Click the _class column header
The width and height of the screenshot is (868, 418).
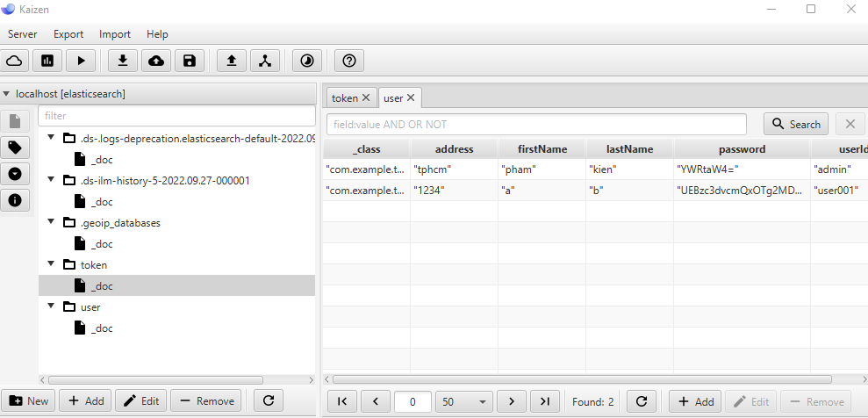coord(367,149)
